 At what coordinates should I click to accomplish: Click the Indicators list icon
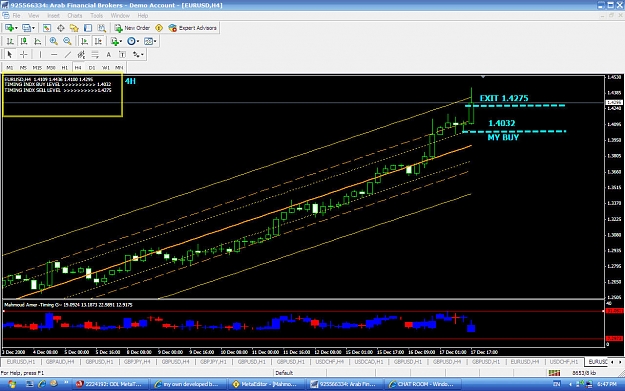tap(115, 41)
